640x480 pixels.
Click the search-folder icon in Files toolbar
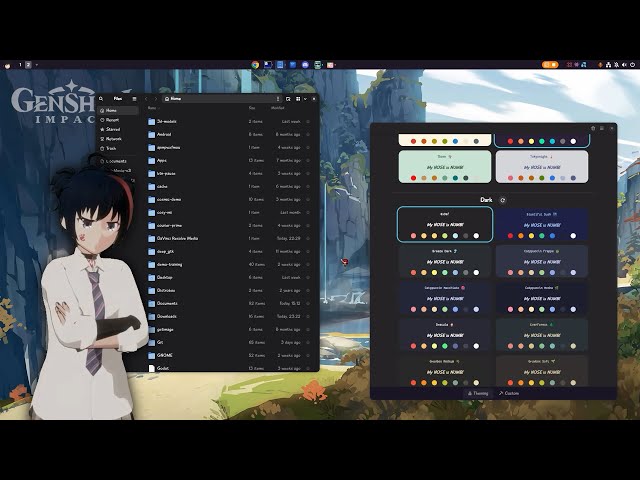[288, 99]
